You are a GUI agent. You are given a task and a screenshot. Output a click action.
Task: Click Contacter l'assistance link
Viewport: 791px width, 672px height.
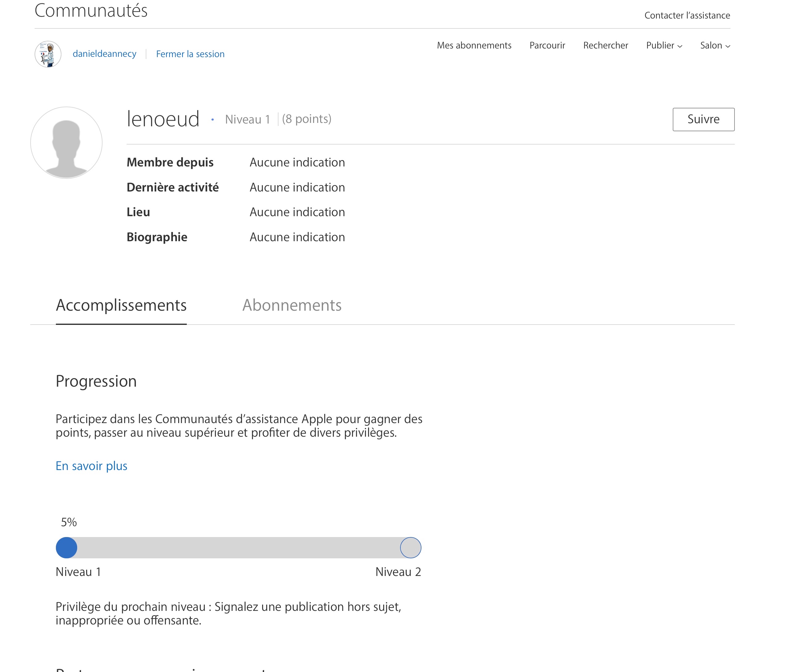687,15
